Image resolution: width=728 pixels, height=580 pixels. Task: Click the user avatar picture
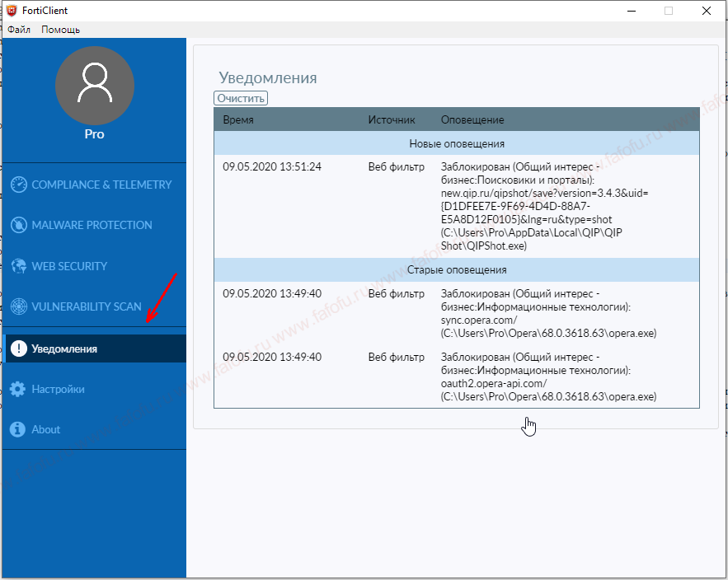[x=95, y=86]
